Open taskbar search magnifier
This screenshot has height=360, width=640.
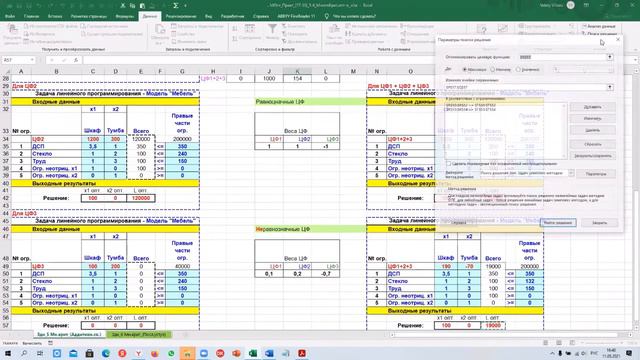(x=24, y=353)
